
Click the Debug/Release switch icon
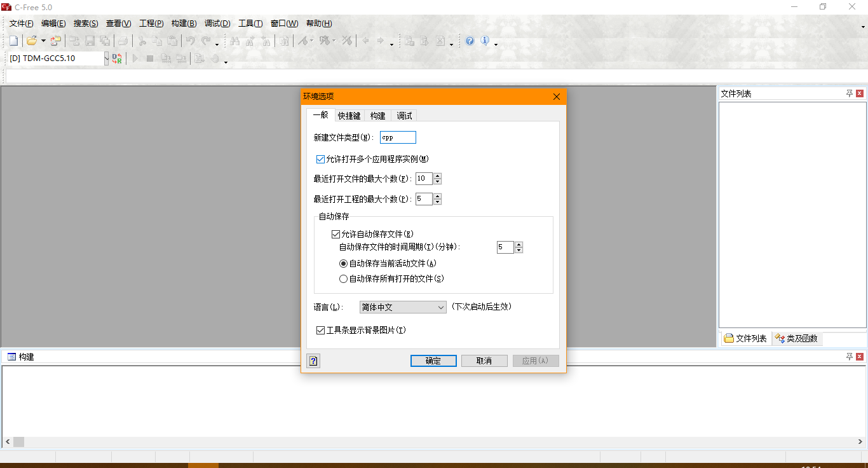117,59
